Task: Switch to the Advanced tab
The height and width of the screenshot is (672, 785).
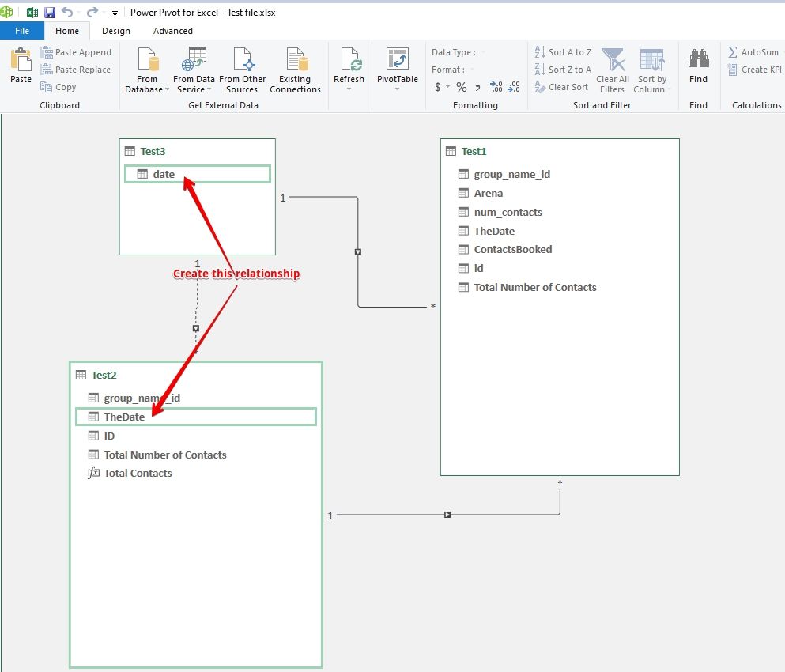Action: coord(172,31)
